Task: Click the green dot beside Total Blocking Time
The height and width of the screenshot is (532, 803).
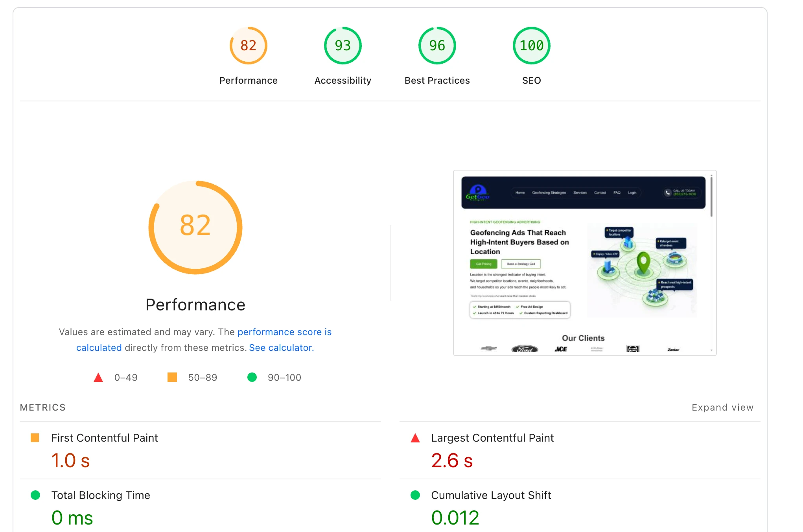Action: (x=35, y=495)
